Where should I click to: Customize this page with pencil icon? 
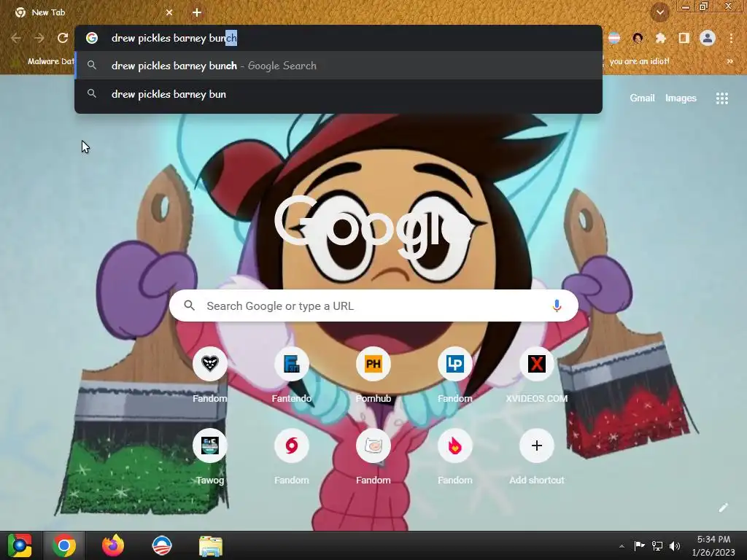(x=723, y=507)
